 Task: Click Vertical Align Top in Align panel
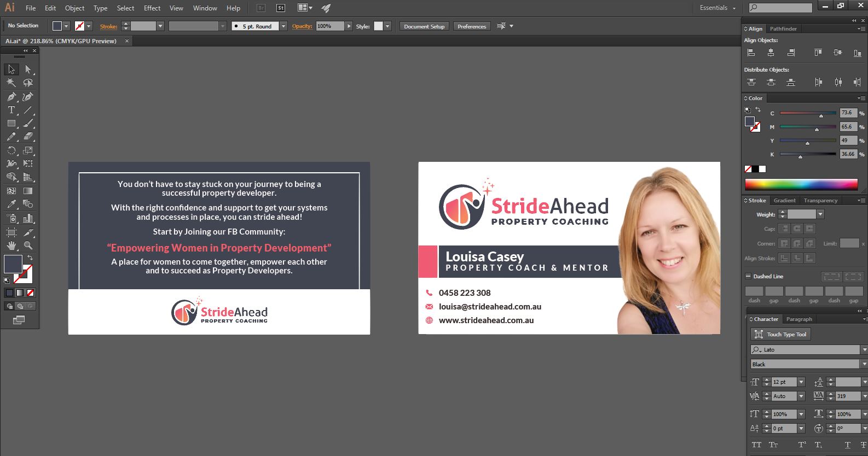(x=818, y=52)
